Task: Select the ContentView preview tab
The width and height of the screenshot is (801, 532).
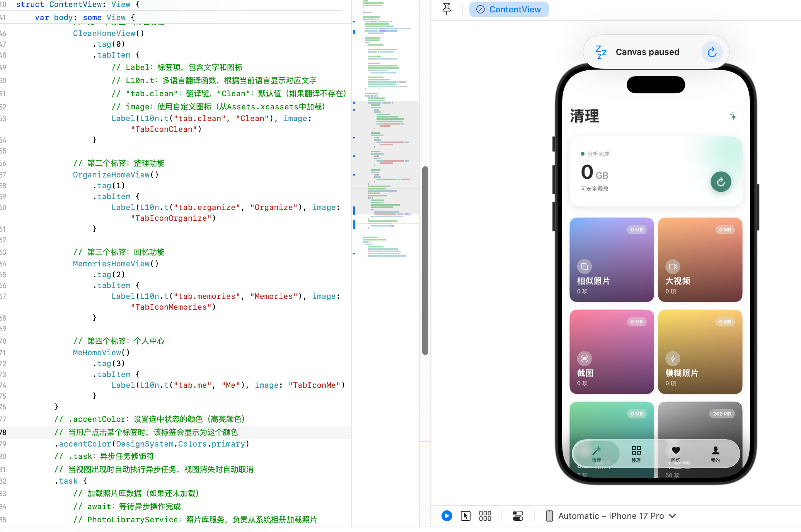Action: pyautogui.click(x=509, y=9)
